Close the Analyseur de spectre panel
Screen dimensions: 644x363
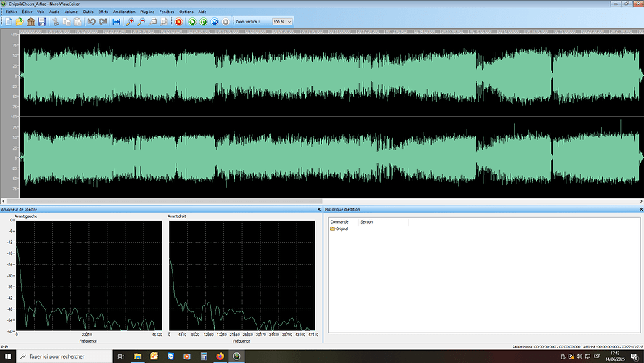point(318,209)
